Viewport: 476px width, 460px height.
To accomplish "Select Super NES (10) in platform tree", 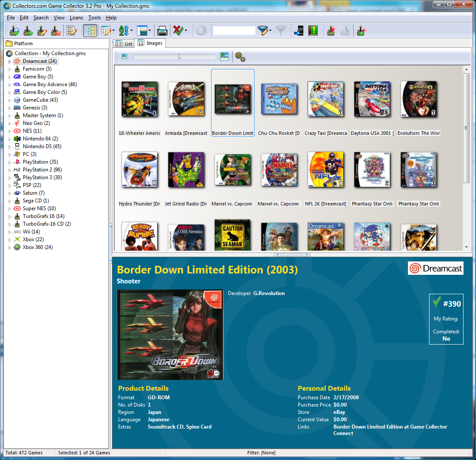I will point(39,208).
